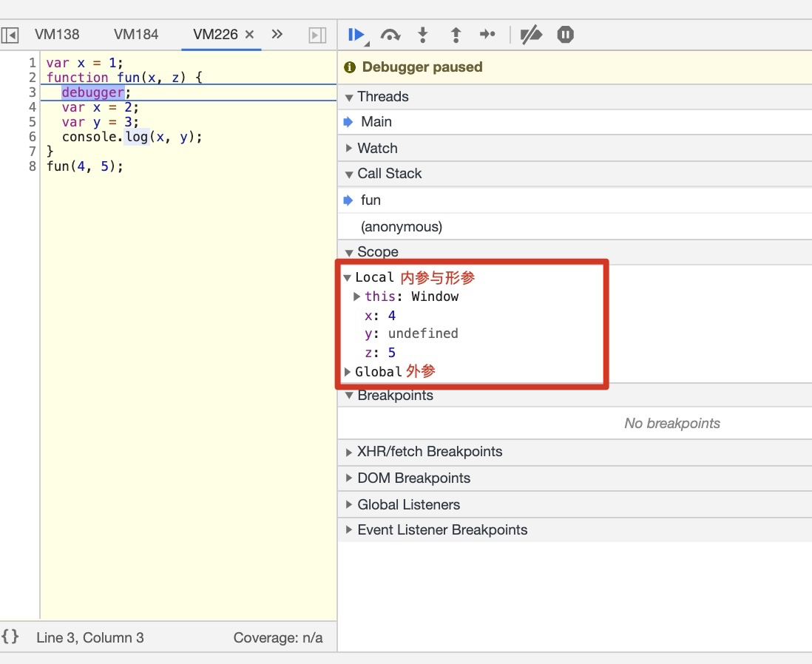Step into next function call
Screen dimensions: 812x664
tap(422, 35)
